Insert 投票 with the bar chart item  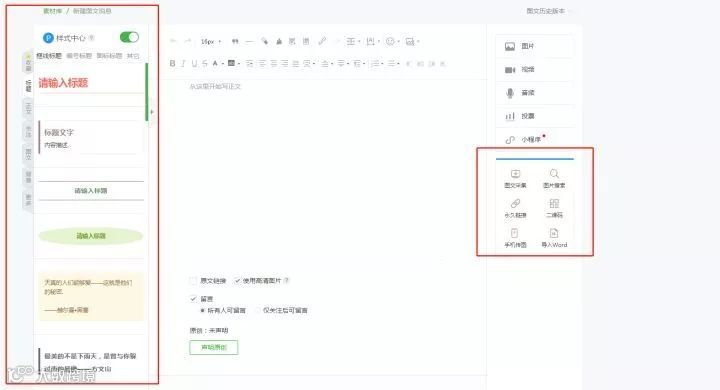pyautogui.click(x=534, y=116)
